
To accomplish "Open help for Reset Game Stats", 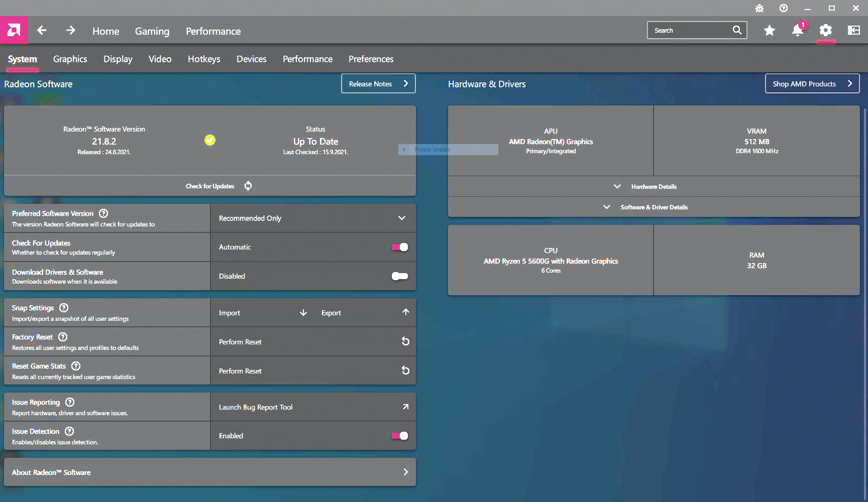I will tap(76, 366).
